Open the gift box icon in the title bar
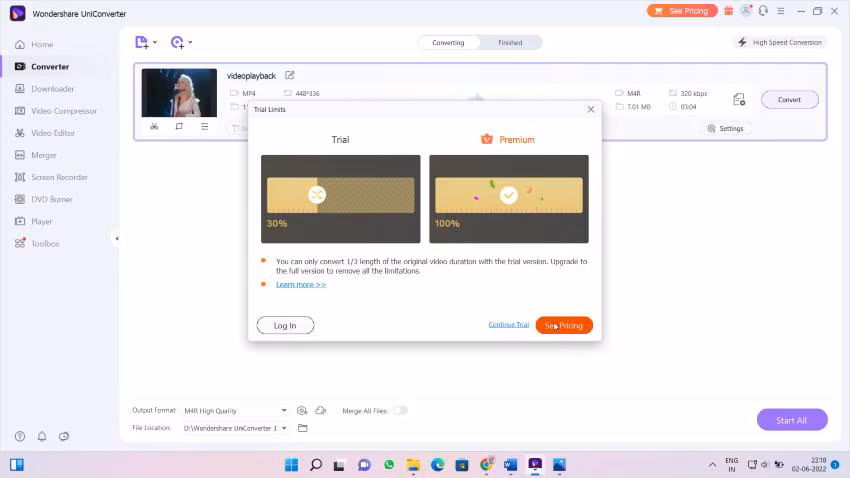Screen dimensions: 850x478 pos(729,11)
